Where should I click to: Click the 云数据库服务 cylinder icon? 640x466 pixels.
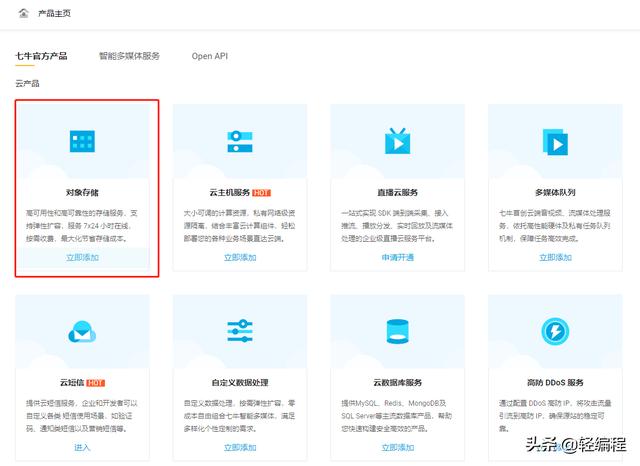tap(398, 331)
